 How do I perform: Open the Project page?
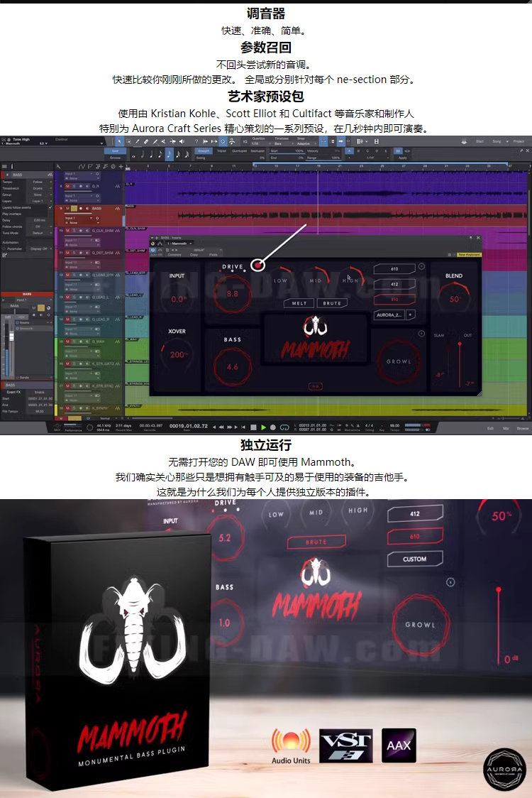click(519, 141)
